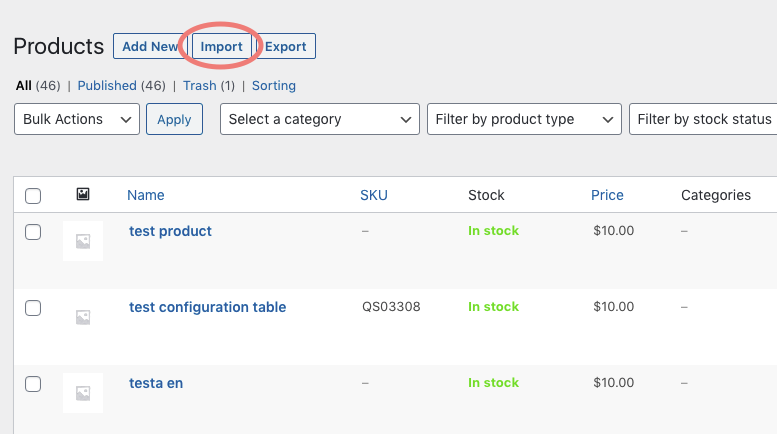
Task: Select the test configuration table row checkbox
Action: (33, 308)
